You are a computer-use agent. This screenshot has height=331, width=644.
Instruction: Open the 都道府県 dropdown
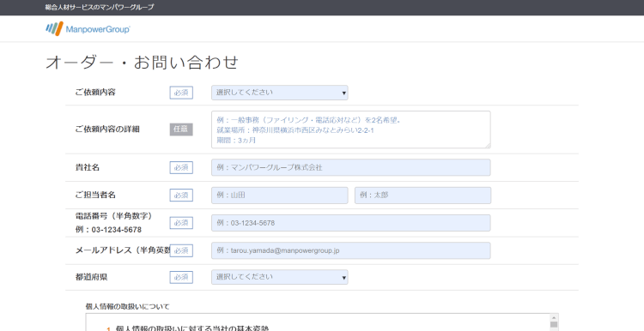[x=280, y=277]
